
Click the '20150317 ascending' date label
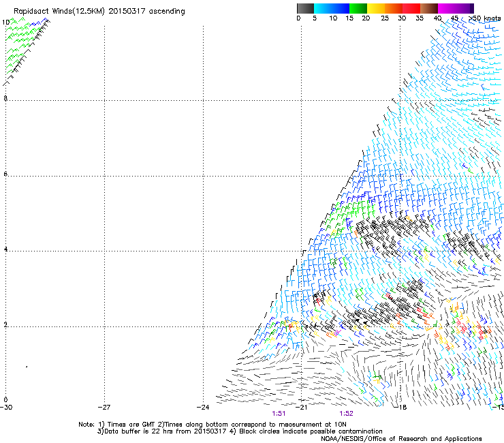(146, 12)
